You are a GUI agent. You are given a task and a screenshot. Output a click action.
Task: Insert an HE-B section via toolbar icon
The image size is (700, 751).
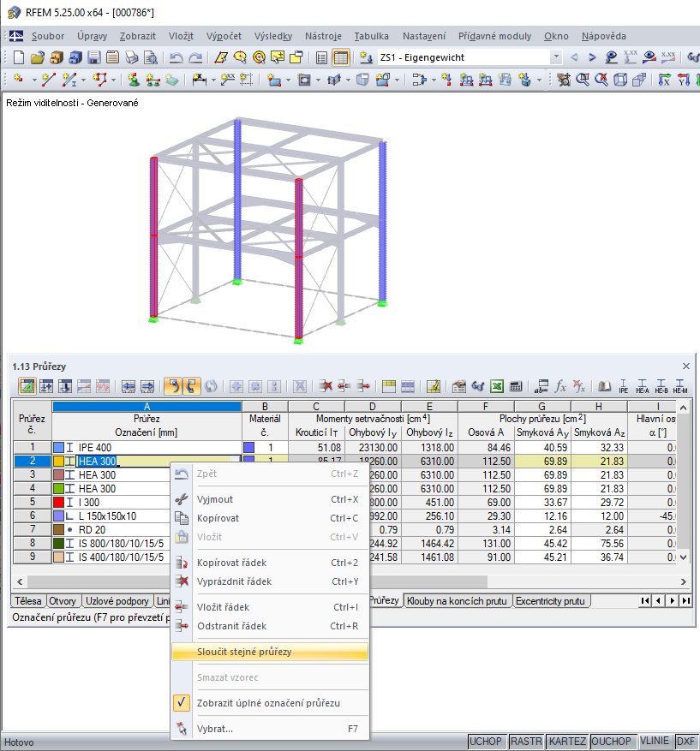click(x=661, y=386)
